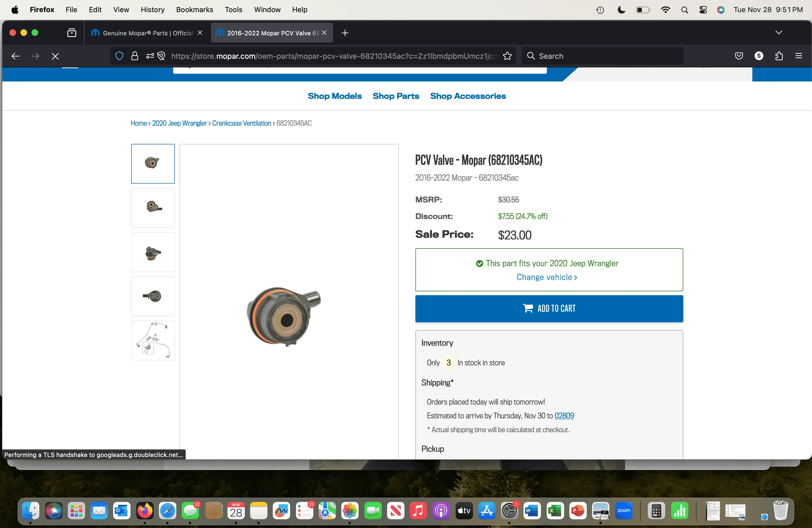The width and height of the screenshot is (812, 528).
Task: Open the extensions puzzle icon
Action: click(779, 56)
